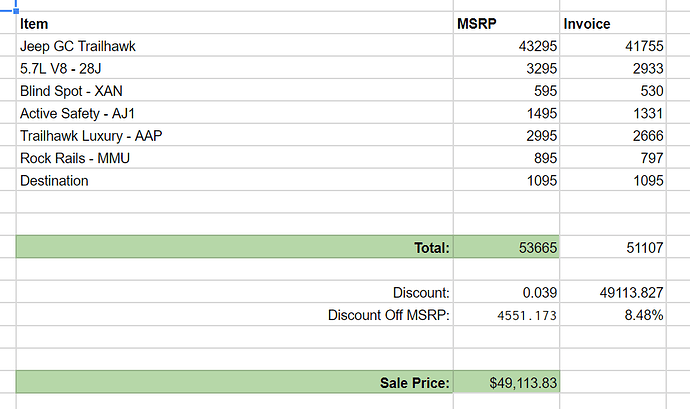
Task: Grab the blue selection fill handle
Action: pyautogui.click(x=16, y=11)
